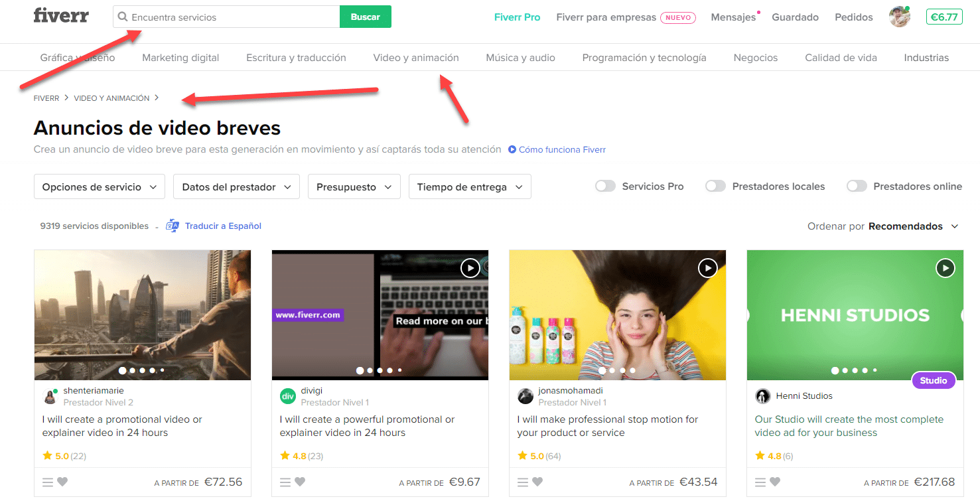The width and height of the screenshot is (980, 499).
Task: Click the Encuentra servicios search field
Action: tap(226, 17)
